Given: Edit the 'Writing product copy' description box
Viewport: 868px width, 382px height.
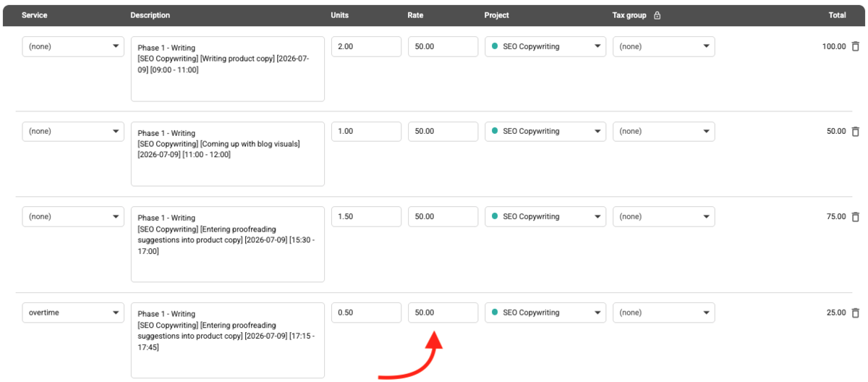Looking at the screenshot, I should [x=228, y=69].
